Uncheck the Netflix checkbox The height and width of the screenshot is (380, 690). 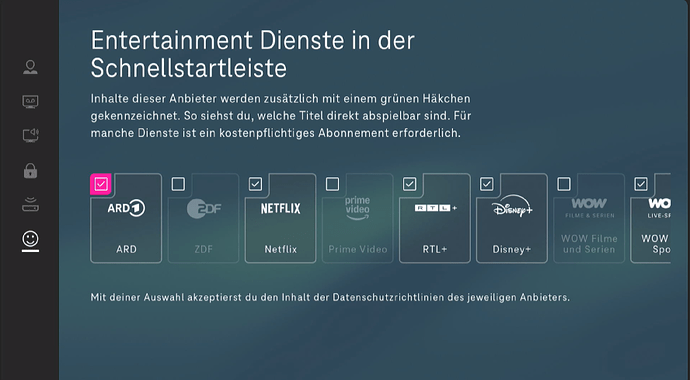(255, 184)
